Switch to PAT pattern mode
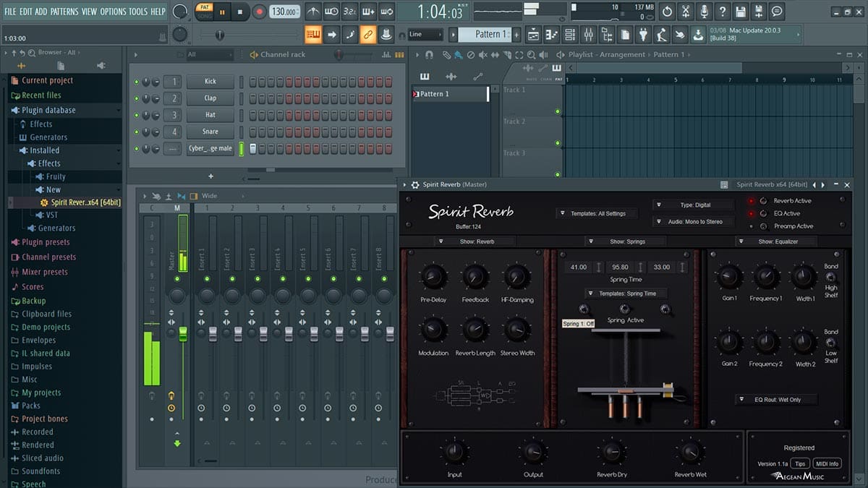The image size is (868, 488). [204, 8]
